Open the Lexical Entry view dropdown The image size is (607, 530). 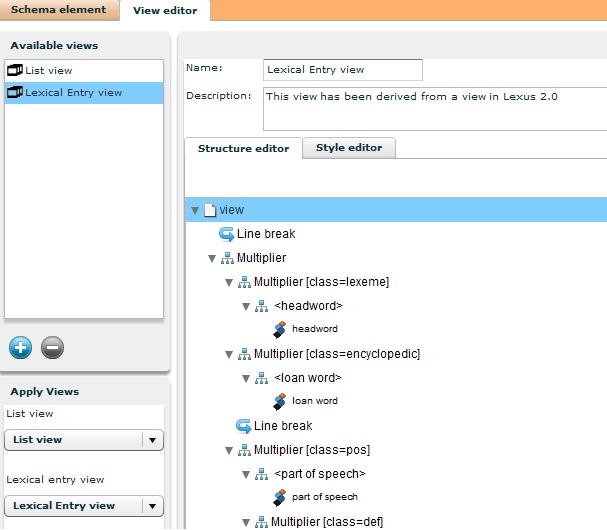[84, 506]
